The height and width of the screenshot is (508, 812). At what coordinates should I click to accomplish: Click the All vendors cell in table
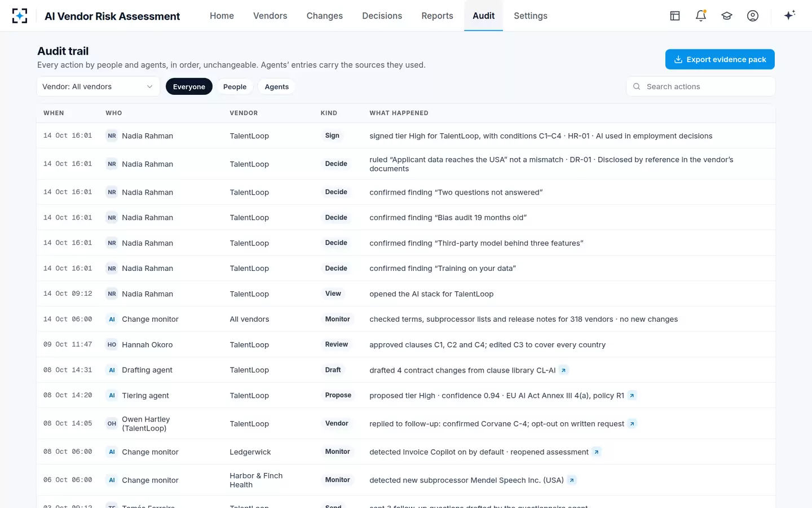[x=249, y=319]
